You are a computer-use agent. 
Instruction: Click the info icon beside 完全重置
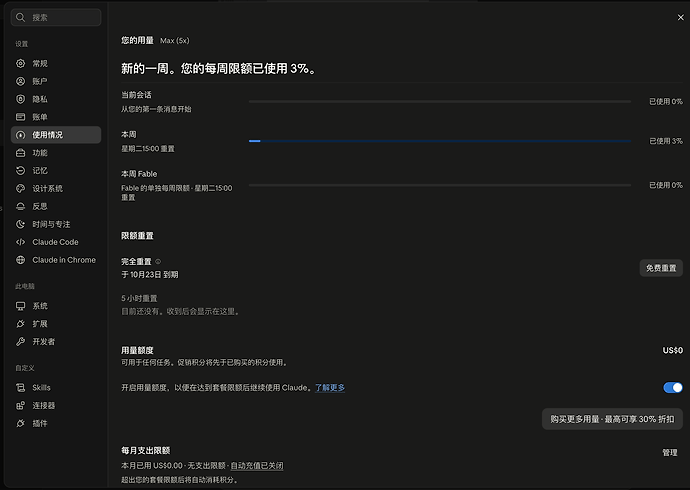click(x=158, y=261)
